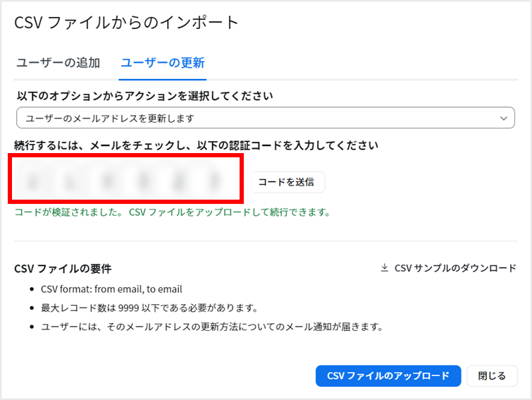Dismiss the dialog with the 閉じる button

[492, 376]
